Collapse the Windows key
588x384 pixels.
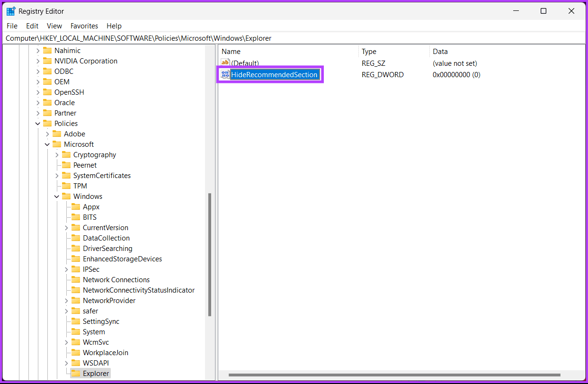coord(57,196)
